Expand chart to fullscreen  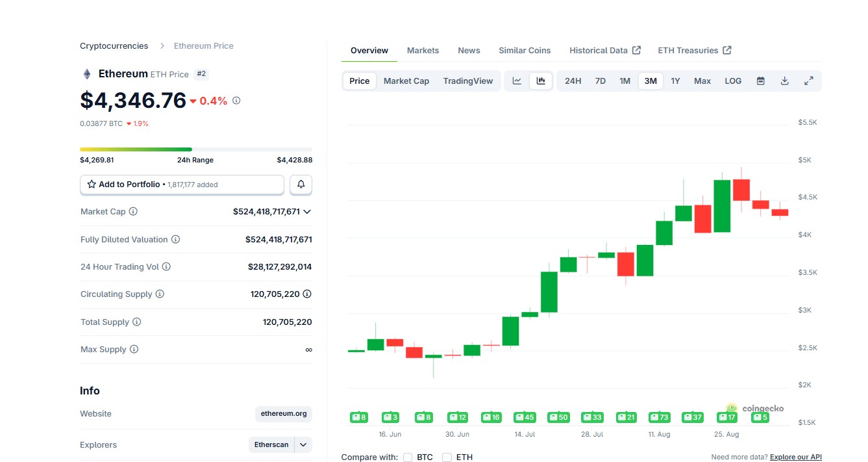pyautogui.click(x=809, y=81)
